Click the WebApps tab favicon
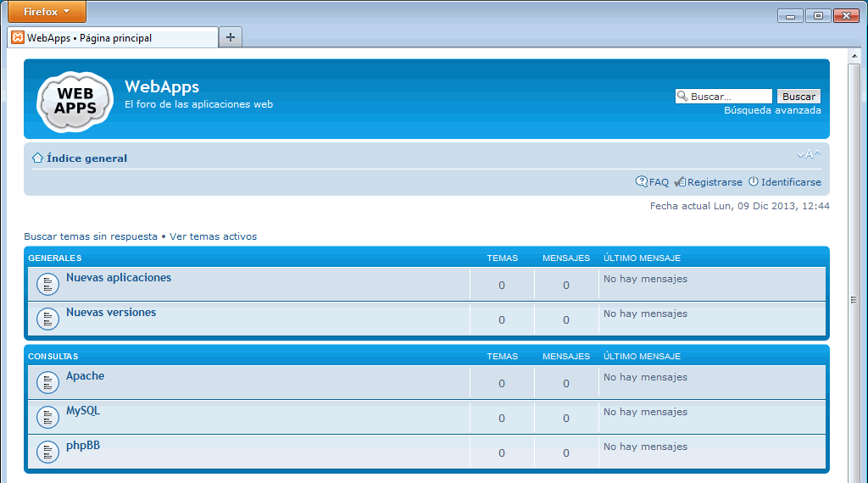 [x=18, y=37]
